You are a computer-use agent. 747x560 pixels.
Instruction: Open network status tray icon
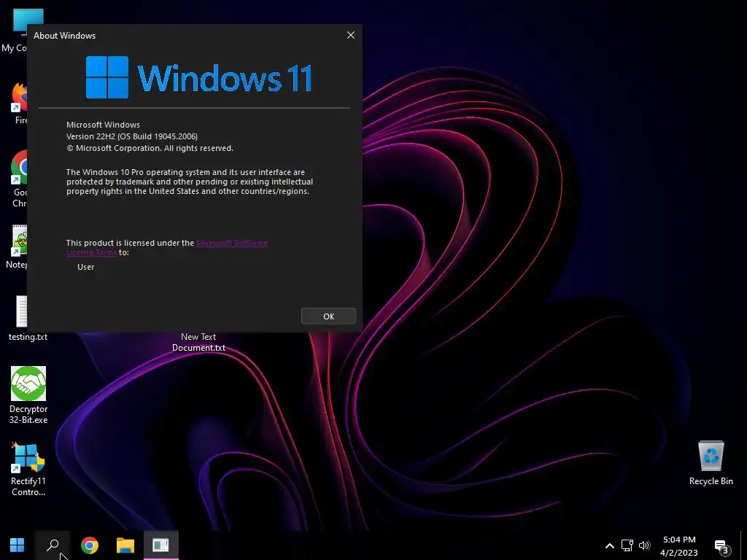click(627, 545)
